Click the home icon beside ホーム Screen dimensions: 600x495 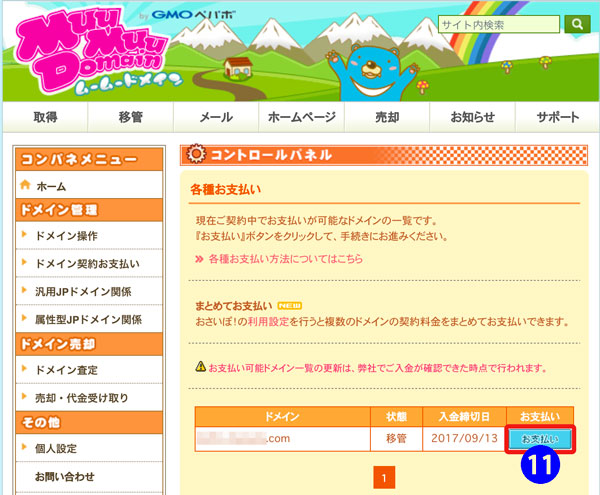pos(25,185)
